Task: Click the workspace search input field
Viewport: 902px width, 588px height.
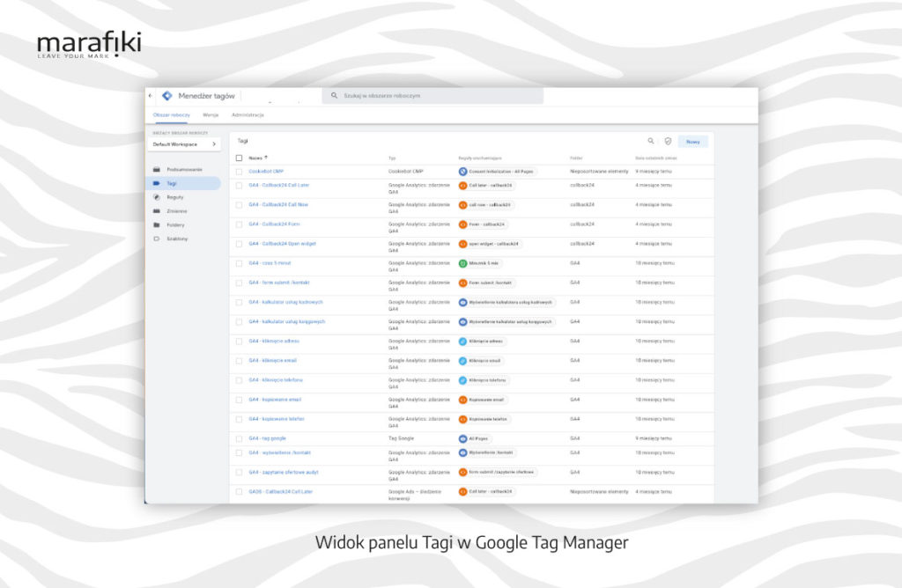Action: [433, 95]
